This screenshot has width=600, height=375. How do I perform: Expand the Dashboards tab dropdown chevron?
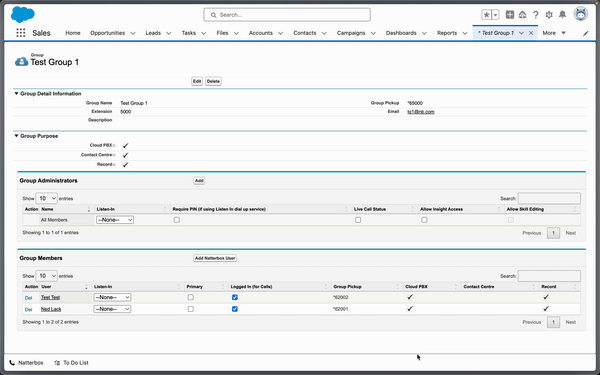click(x=424, y=33)
